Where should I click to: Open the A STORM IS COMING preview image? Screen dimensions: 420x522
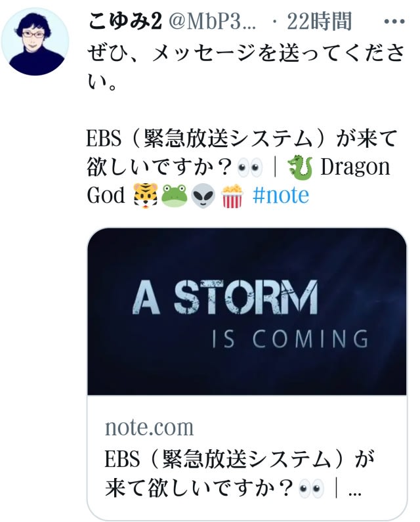point(247,312)
